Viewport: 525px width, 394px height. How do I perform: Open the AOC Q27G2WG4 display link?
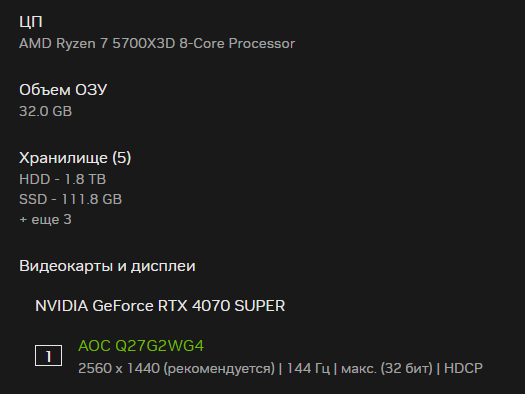pyautogui.click(x=141, y=346)
